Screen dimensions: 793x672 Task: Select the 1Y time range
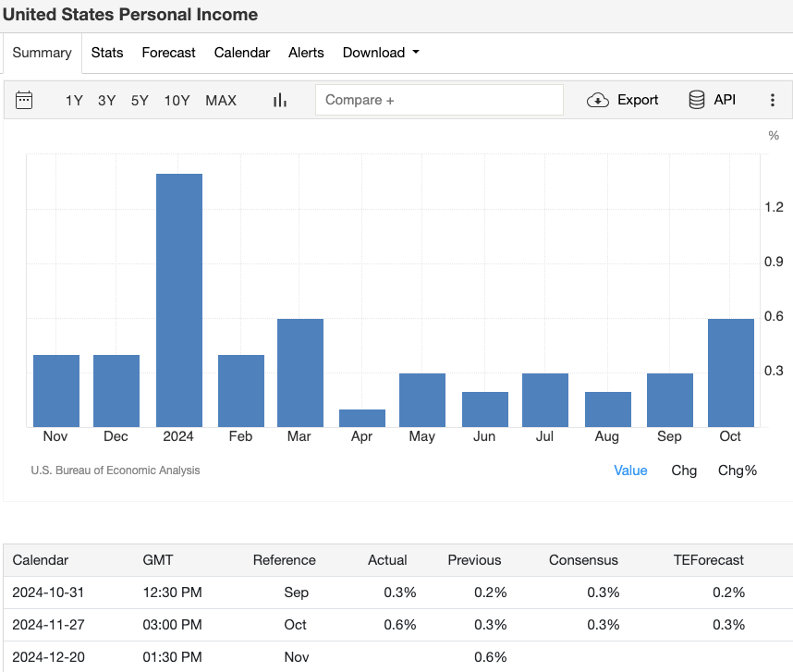(74, 101)
